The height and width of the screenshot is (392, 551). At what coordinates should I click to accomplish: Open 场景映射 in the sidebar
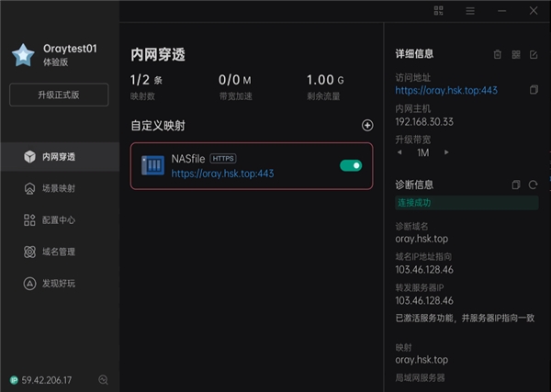click(60, 188)
